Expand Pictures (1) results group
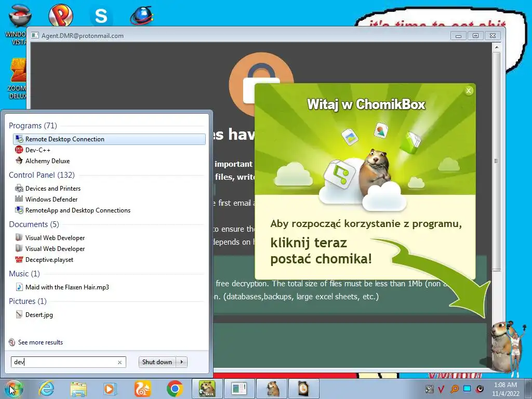Screen dimensions: 532x399 (28, 301)
